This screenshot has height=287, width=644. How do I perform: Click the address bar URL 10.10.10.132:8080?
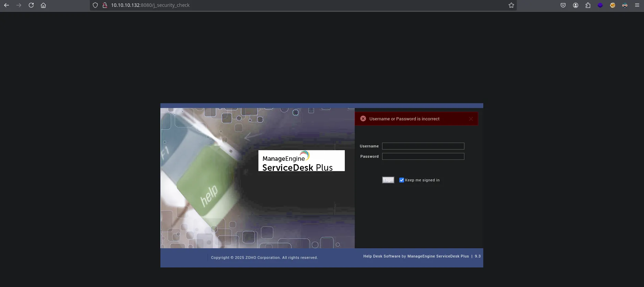click(x=150, y=5)
